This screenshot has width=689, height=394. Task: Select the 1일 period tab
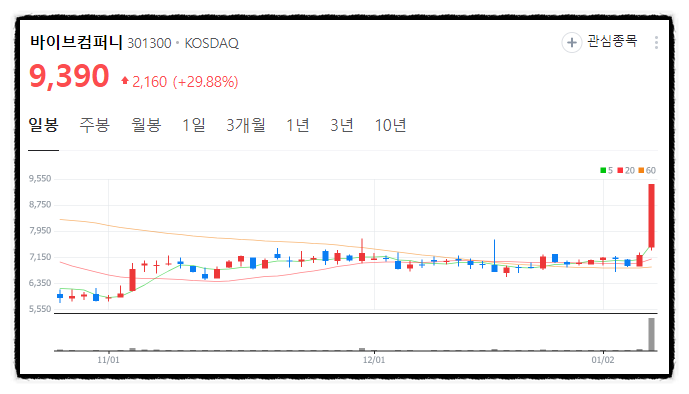(x=194, y=125)
